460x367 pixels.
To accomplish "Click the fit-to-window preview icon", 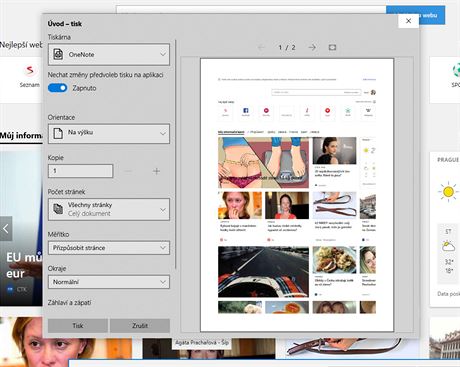I will point(332,47).
